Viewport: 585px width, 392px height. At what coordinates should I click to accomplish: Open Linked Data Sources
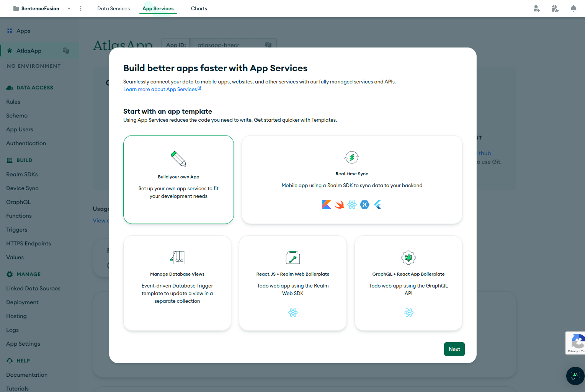[x=33, y=288]
